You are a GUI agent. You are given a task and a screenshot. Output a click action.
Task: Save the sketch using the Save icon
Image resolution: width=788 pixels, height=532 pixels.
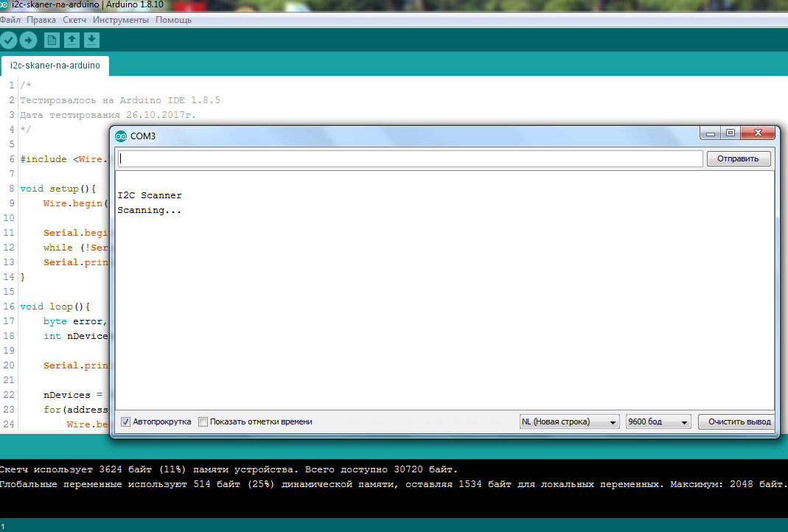click(91, 41)
